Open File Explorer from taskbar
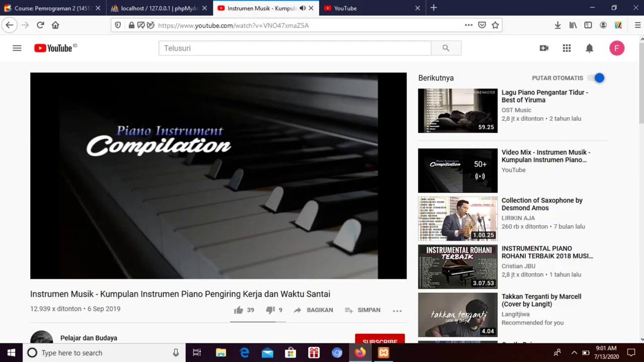Viewport: 644px width, 362px height. pyautogui.click(x=221, y=352)
